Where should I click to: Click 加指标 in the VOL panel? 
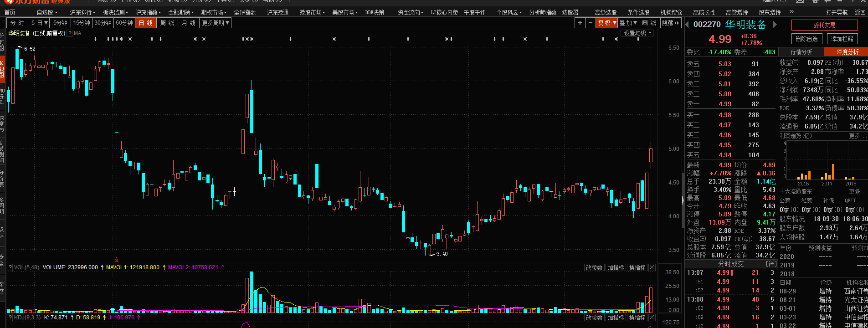pyautogui.click(x=616, y=267)
